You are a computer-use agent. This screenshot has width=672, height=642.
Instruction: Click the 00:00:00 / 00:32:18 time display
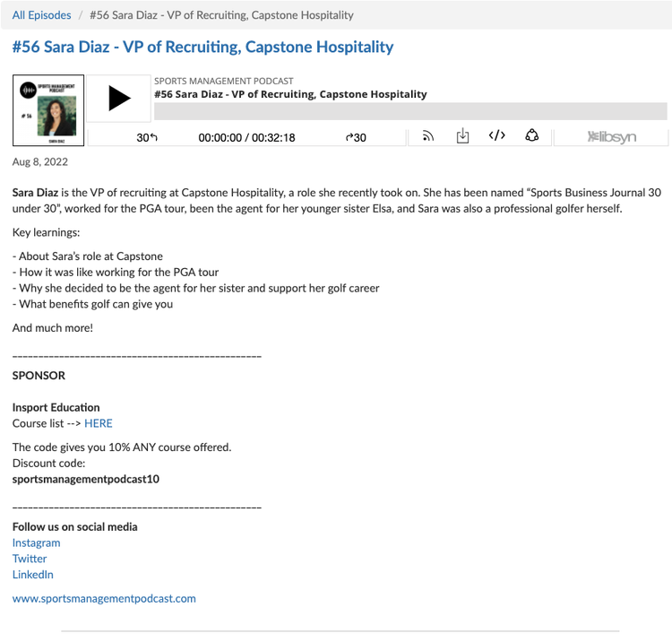point(246,138)
